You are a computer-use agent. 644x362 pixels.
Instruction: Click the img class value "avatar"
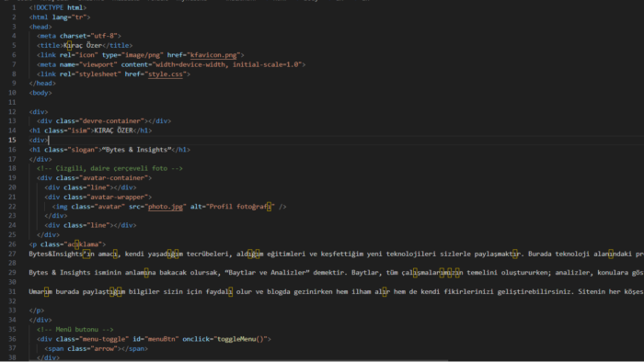(109, 207)
